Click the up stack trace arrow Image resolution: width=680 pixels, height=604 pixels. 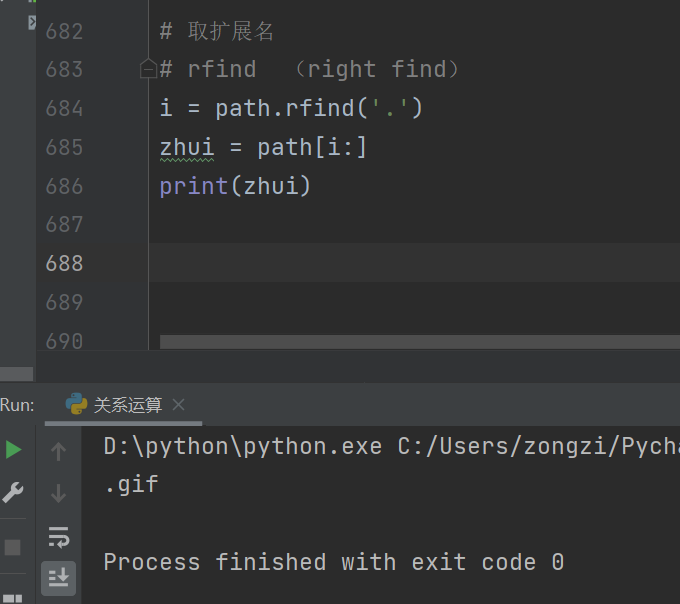pos(58,452)
